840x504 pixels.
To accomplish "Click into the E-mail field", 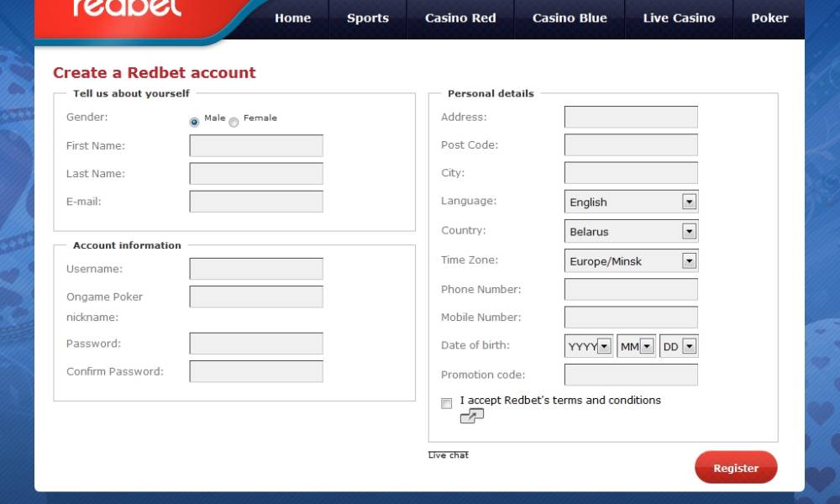I will point(256,202).
